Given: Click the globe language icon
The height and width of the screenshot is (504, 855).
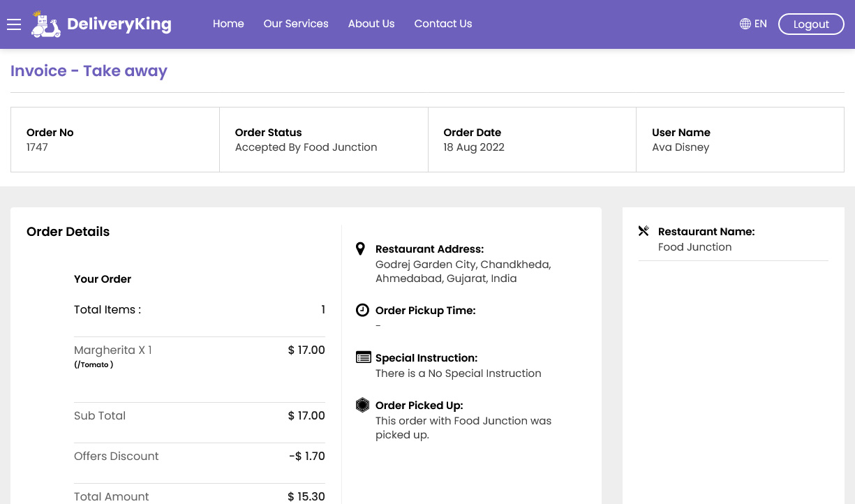Looking at the screenshot, I should coord(745,24).
